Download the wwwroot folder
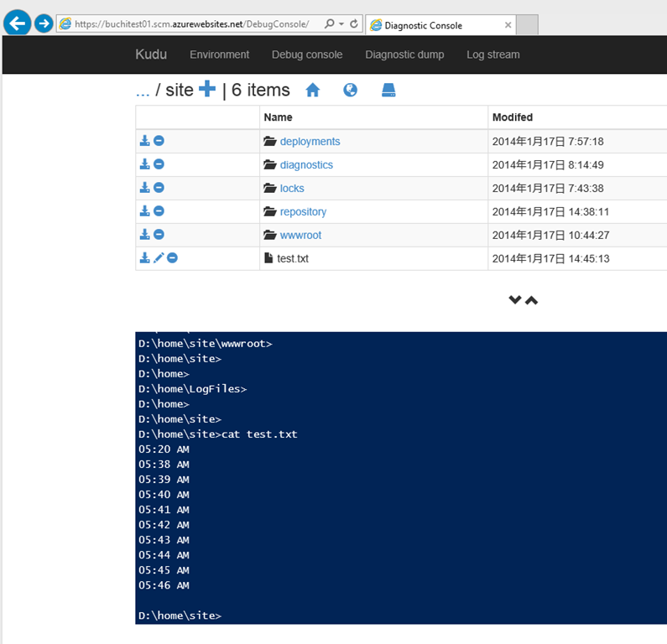Image resolution: width=667 pixels, height=644 pixels. coord(144,235)
